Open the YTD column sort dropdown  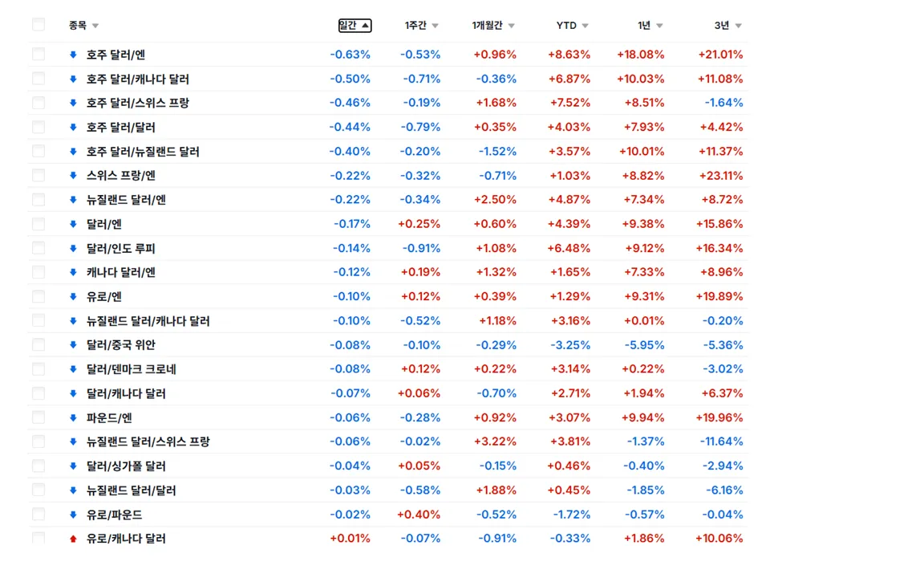pyautogui.click(x=586, y=26)
